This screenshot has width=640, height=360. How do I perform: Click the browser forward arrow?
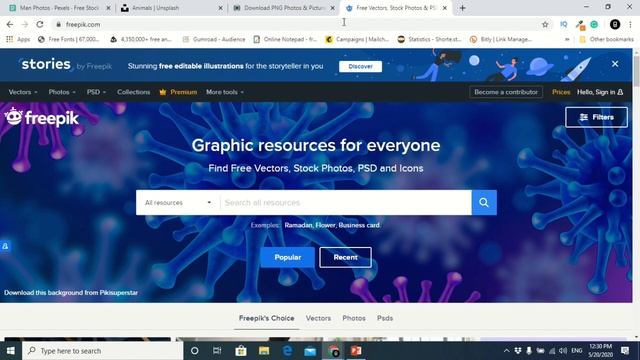[x=25, y=24]
